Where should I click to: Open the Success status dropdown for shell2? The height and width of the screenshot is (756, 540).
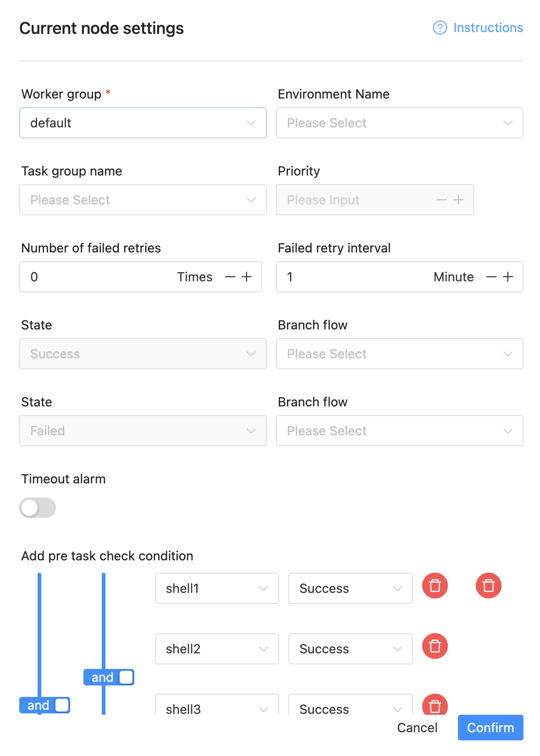point(350,649)
